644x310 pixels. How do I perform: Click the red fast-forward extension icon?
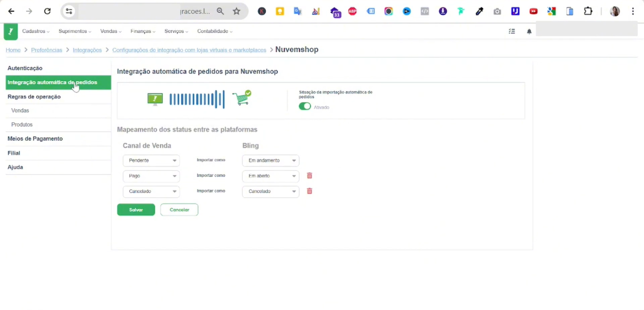coord(534,11)
